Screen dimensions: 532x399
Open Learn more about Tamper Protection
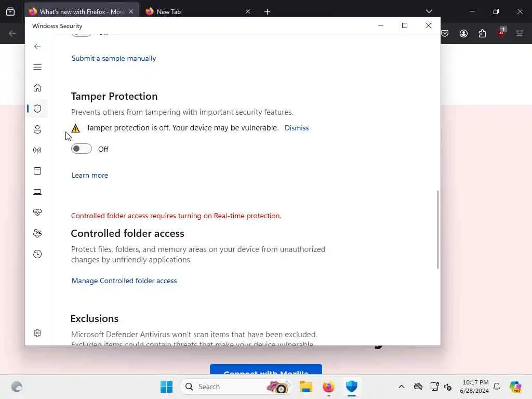[90, 176]
